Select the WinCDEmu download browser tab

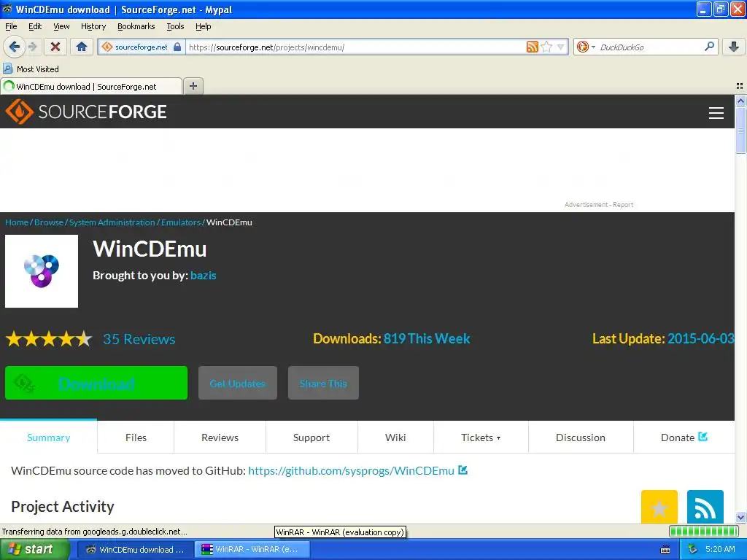click(x=91, y=86)
